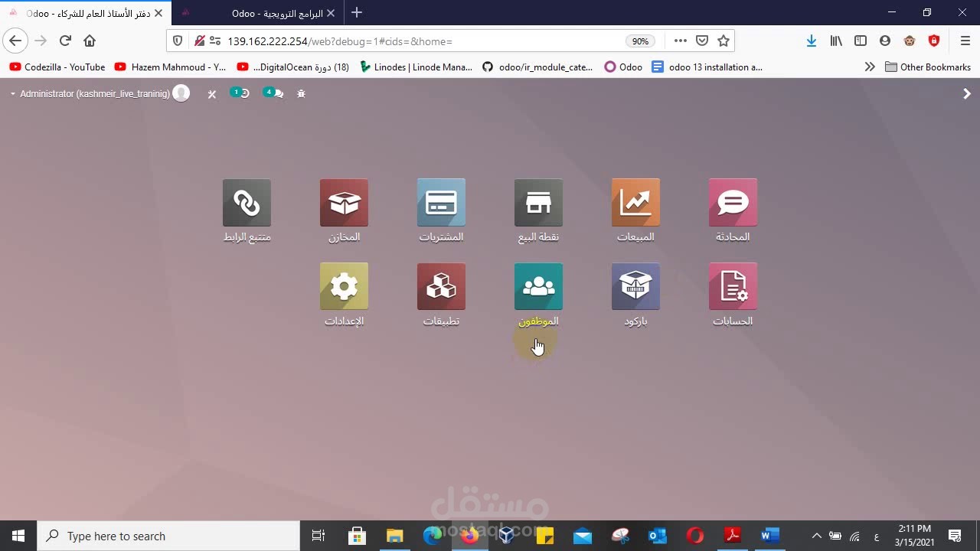The image size is (980, 551).
Task: Launch the نقطة البيع (Point of Sale) app
Action: pyautogui.click(x=538, y=203)
